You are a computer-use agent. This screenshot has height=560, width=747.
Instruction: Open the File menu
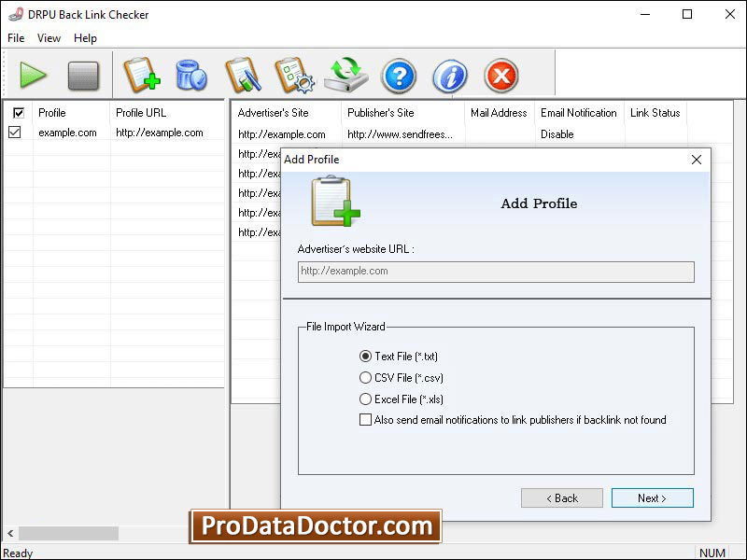coord(15,38)
